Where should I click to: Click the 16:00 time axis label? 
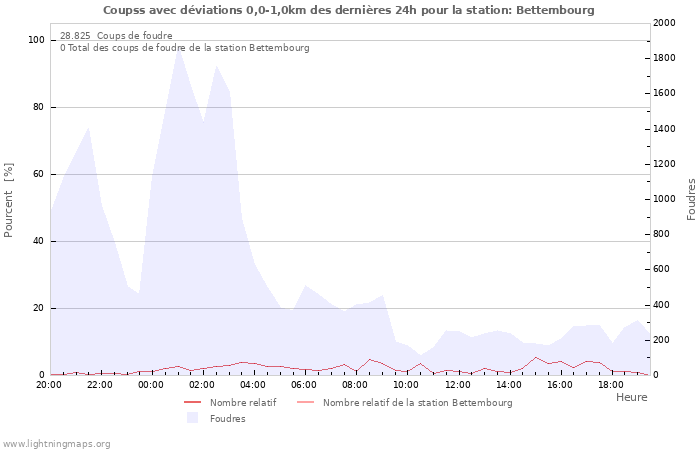(560, 385)
